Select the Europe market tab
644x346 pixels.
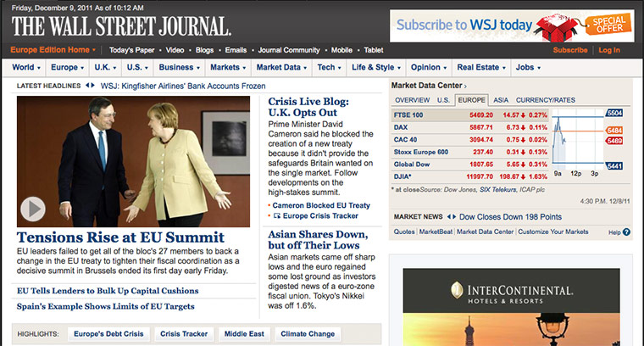tap(471, 100)
